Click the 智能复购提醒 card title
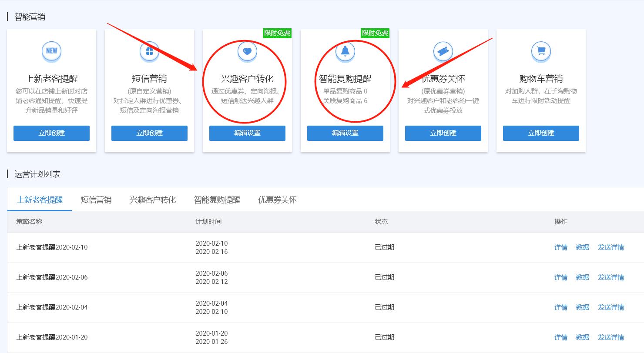 tap(345, 79)
